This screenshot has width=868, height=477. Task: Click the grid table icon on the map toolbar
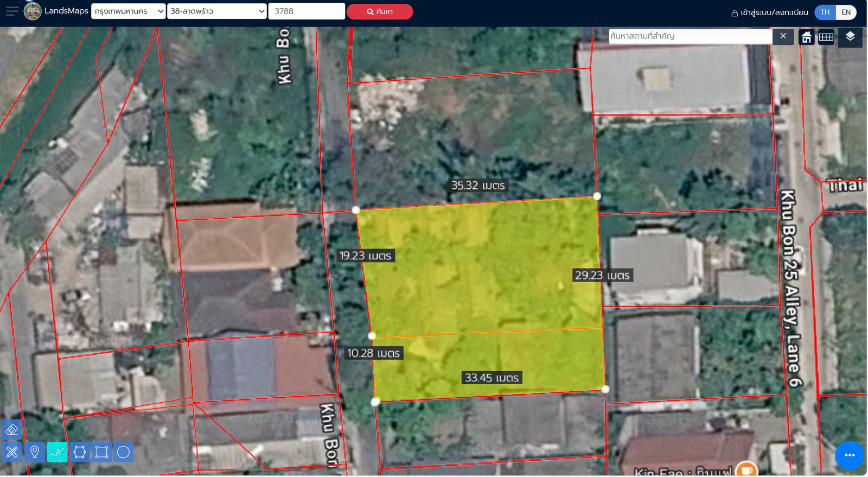click(x=826, y=37)
